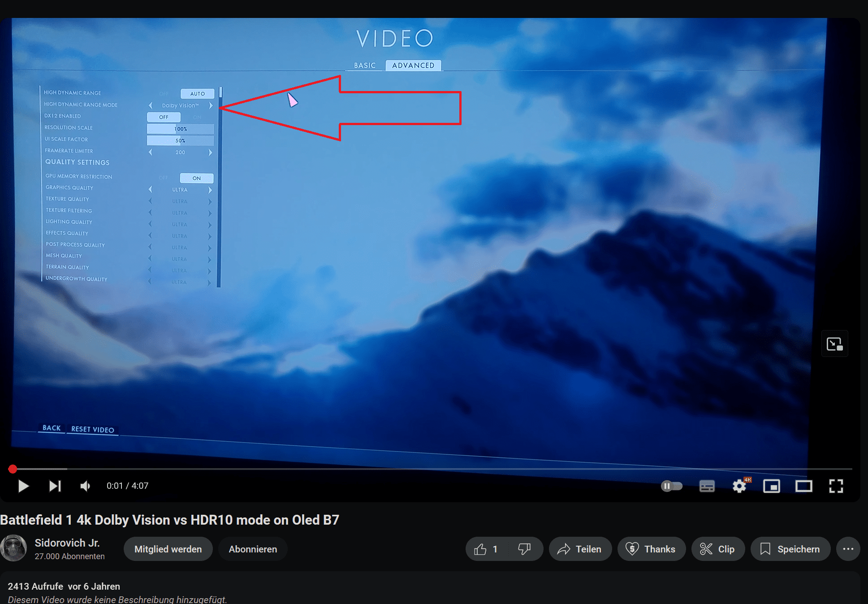This screenshot has width=868, height=604.
Task: Raise Texture Filtering with right arrow
Action: tap(210, 213)
